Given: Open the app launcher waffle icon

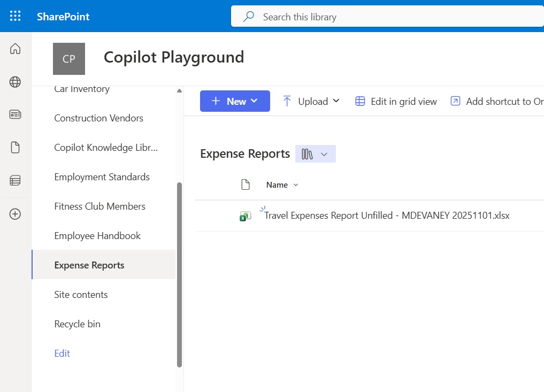Looking at the screenshot, I should pyautogui.click(x=16, y=16).
